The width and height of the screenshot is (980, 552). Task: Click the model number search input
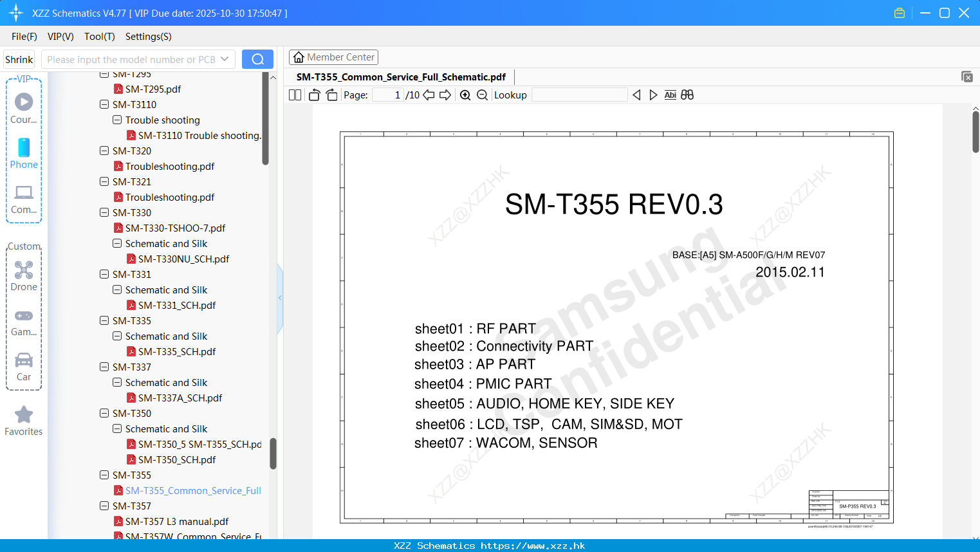pos(131,59)
